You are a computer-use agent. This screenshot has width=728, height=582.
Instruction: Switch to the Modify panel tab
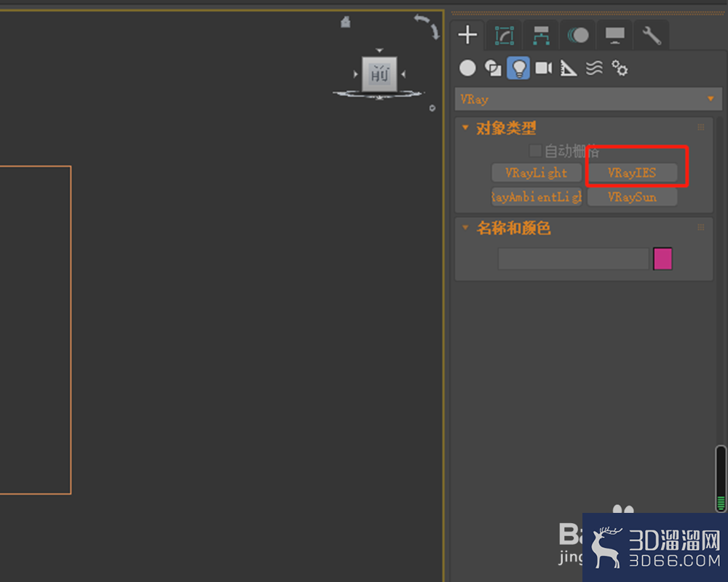click(505, 35)
